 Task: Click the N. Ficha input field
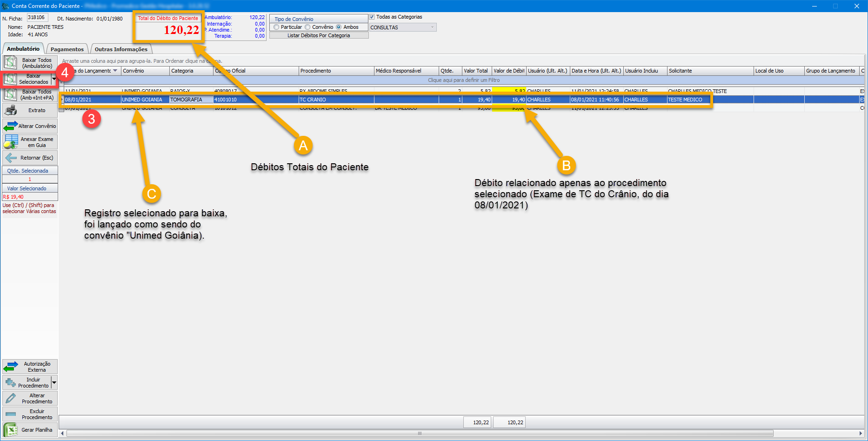(x=37, y=18)
